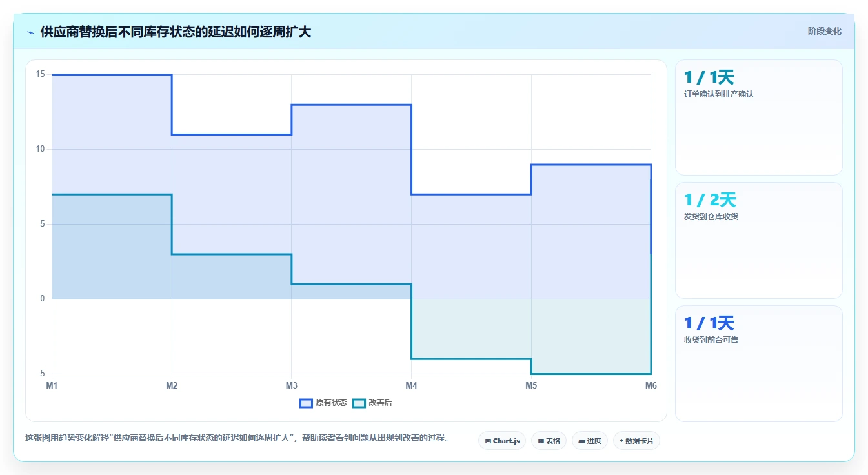Open the 发货到仓库收货 stat card

[x=759, y=240]
